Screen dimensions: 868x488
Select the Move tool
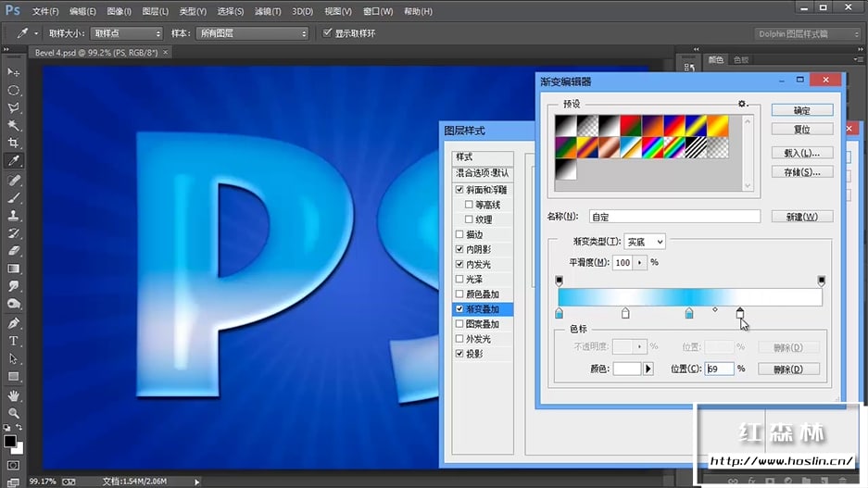(x=13, y=72)
